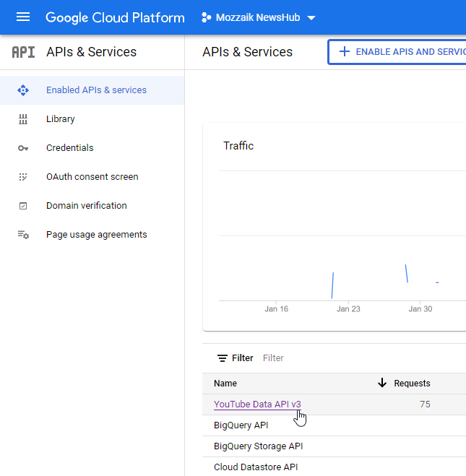
Task: Click the Page usage agreements icon
Action: (x=23, y=235)
